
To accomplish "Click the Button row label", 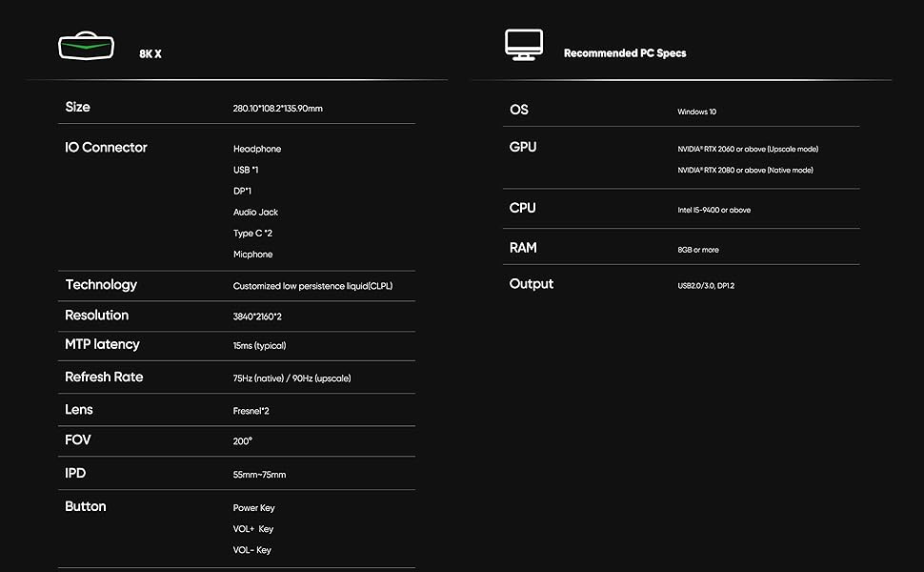I will [x=86, y=506].
